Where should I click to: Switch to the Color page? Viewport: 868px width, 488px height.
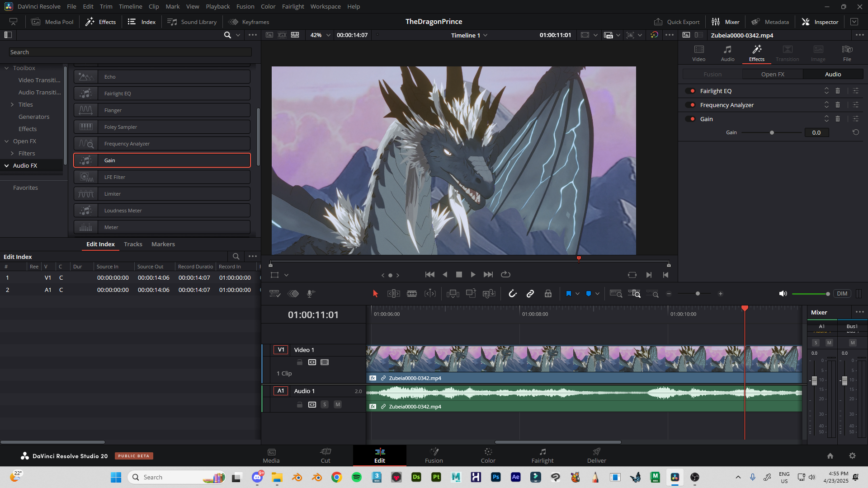[488, 455]
